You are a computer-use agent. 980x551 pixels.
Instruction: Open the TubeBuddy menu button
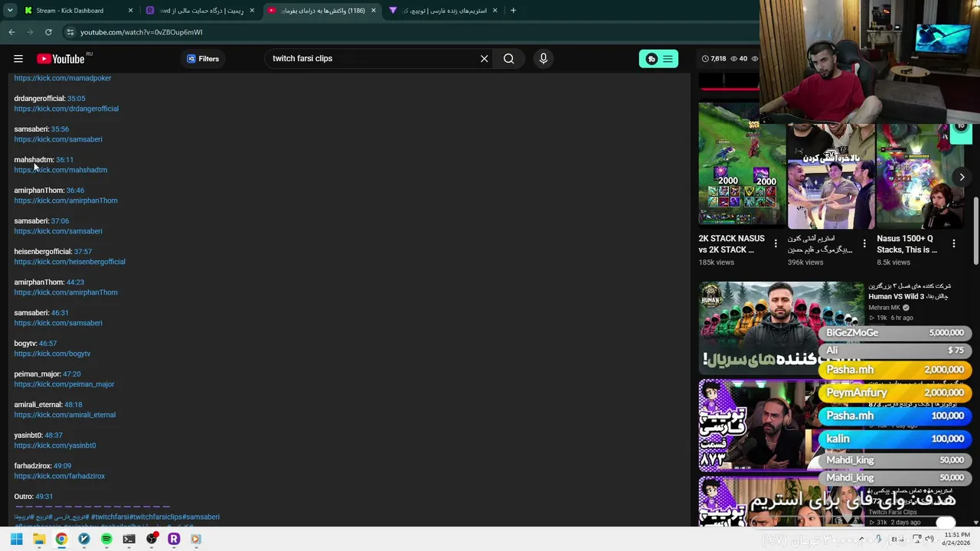click(x=658, y=59)
